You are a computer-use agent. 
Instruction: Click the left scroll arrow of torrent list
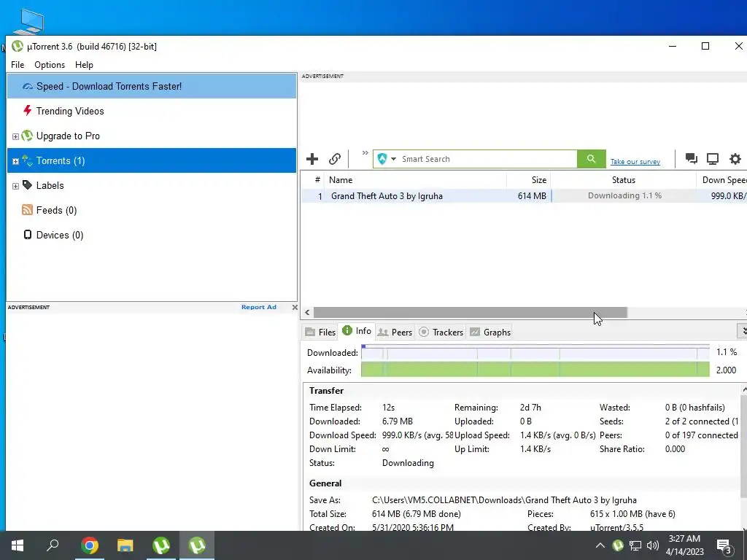[x=307, y=312]
